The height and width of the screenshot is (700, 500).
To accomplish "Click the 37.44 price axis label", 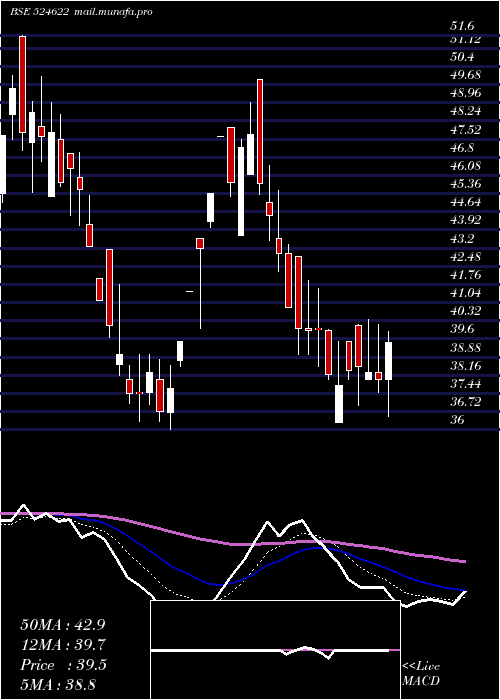I will pos(465,383).
